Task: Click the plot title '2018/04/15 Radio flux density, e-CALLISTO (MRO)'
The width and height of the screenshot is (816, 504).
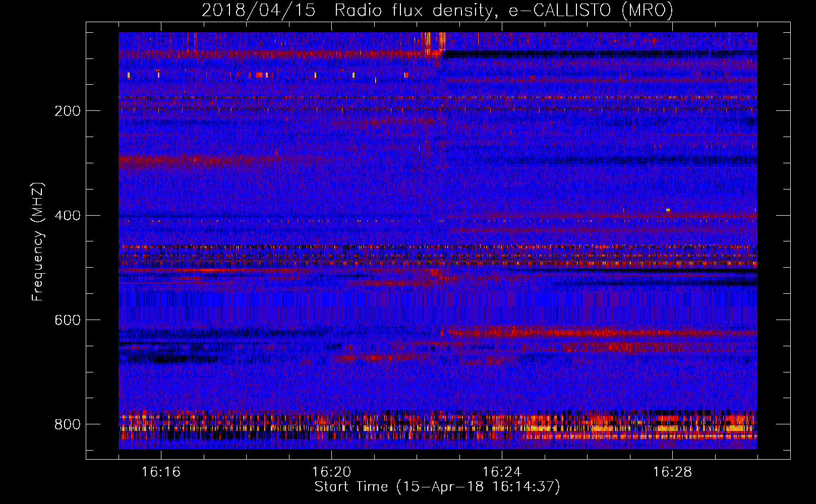Action: coord(437,10)
